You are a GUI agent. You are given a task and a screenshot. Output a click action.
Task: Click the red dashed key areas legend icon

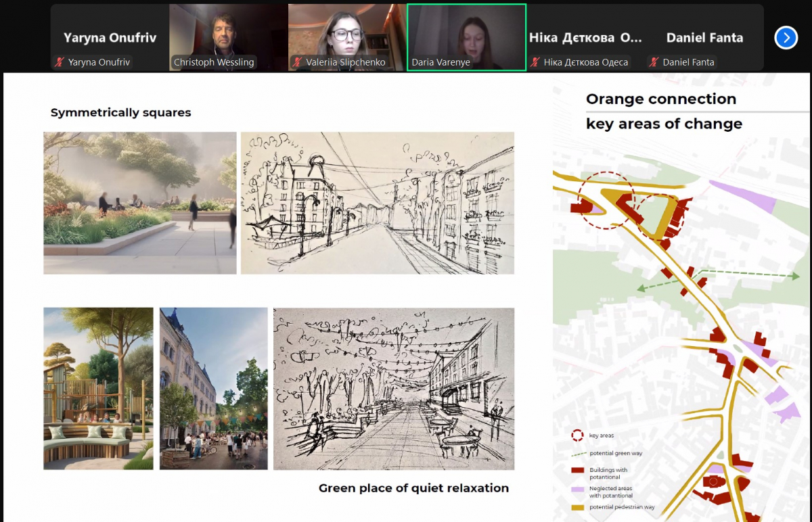(578, 435)
